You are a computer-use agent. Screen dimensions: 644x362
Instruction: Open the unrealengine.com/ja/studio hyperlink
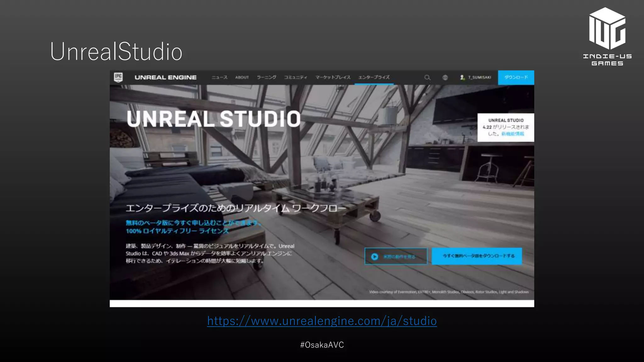click(322, 321)
